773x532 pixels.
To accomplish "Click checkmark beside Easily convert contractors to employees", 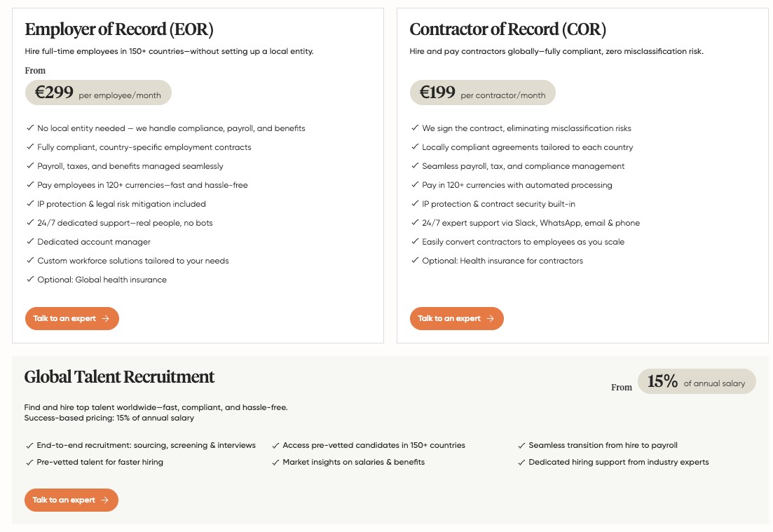I will pyautogui.click(x=415, y=241).
